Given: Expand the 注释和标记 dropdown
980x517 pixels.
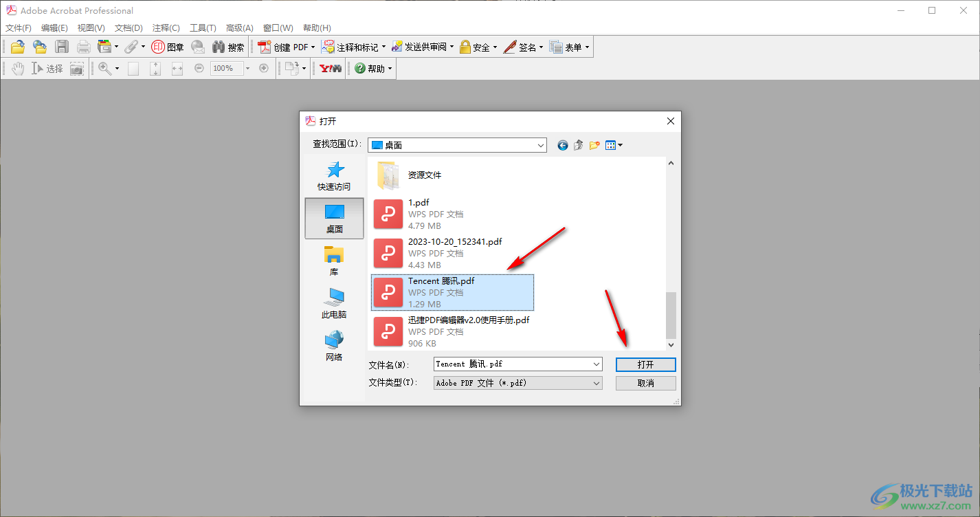Looking at the screenshot, I should coord(383,47).
